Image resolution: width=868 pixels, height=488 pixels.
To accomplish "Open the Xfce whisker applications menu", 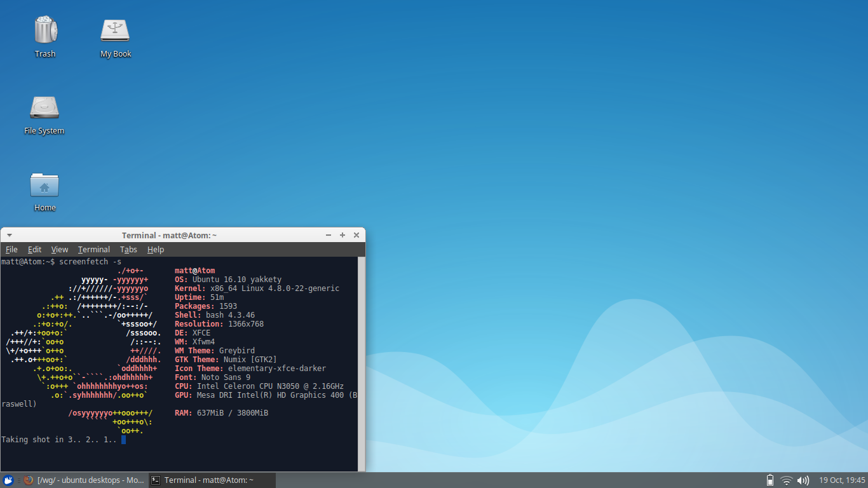I will [8, 480].
